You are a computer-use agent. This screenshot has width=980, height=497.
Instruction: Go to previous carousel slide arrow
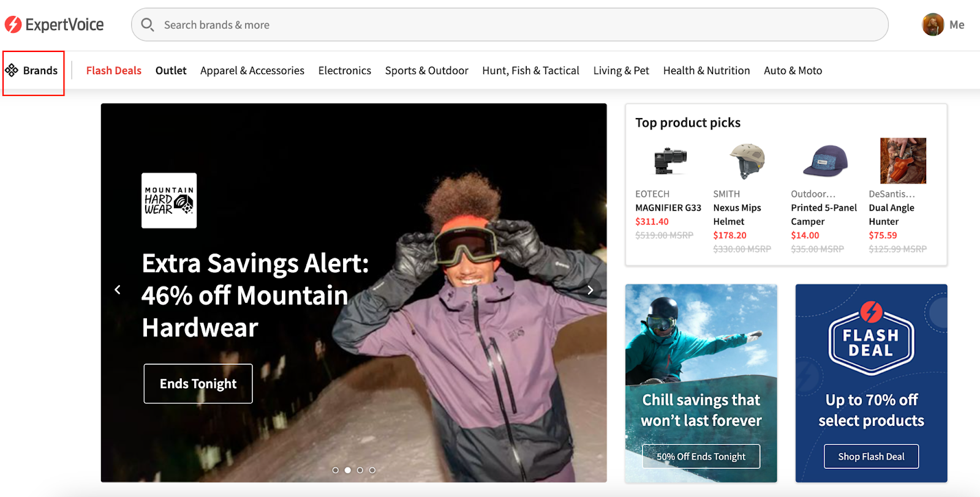[x=118, y=290]
